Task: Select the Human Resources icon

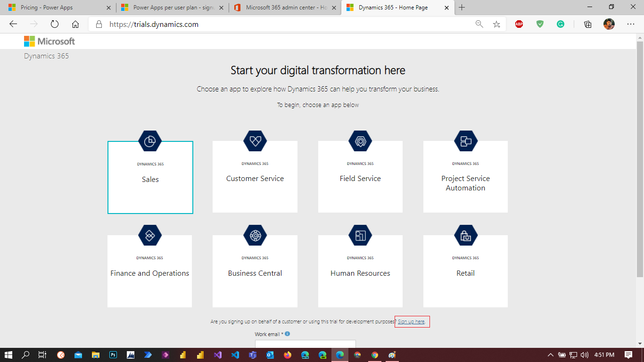Action: (x=360, y=235)
